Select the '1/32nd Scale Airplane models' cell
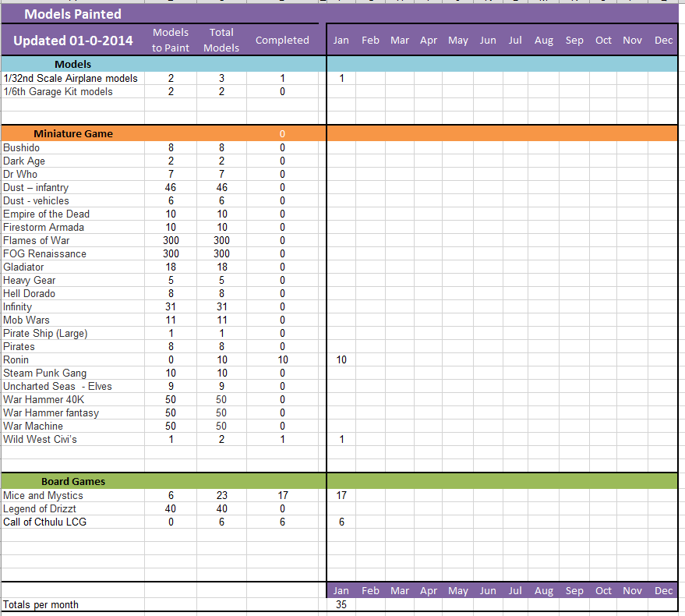Image resolution: width=685 pixels, height=616 pixels. [x=73, y=78]
